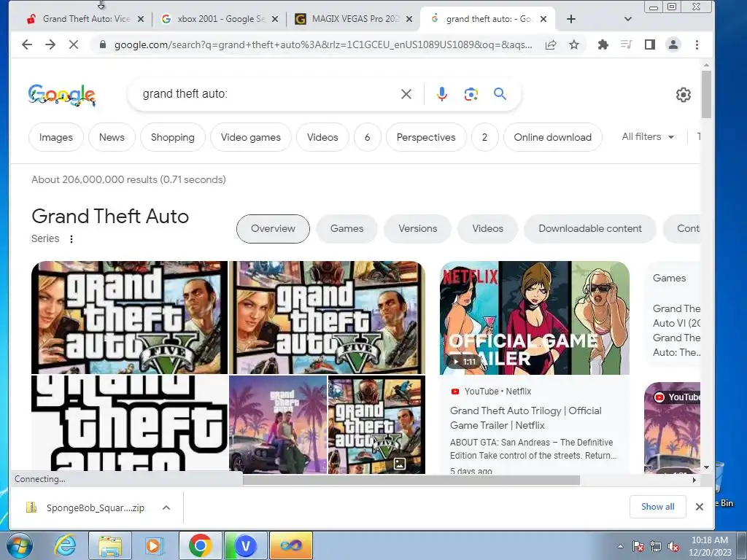Bookmark this page with the star icon
The width and height of the screenshot is (747, 560).
(x=574, y=44)
